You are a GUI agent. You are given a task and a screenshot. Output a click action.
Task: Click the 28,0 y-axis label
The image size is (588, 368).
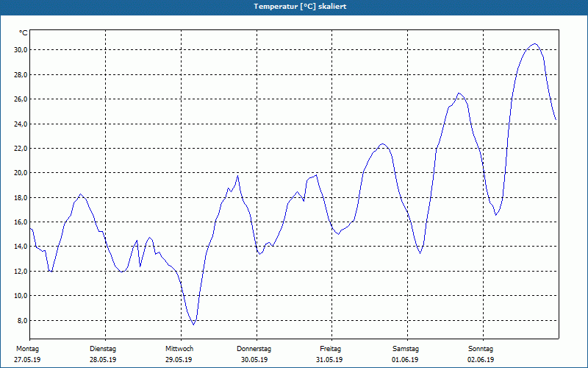click(21, 75)
